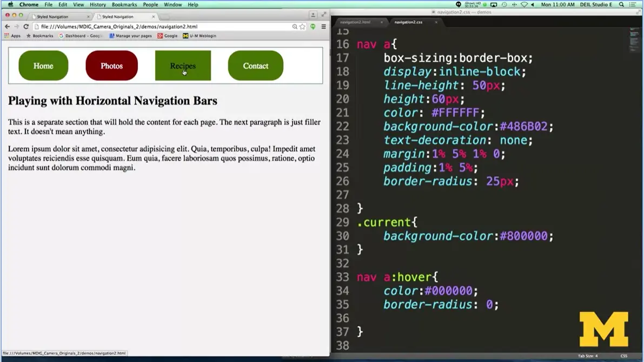
Task: Click the Recipes navigation button
Action: [183, 65]
